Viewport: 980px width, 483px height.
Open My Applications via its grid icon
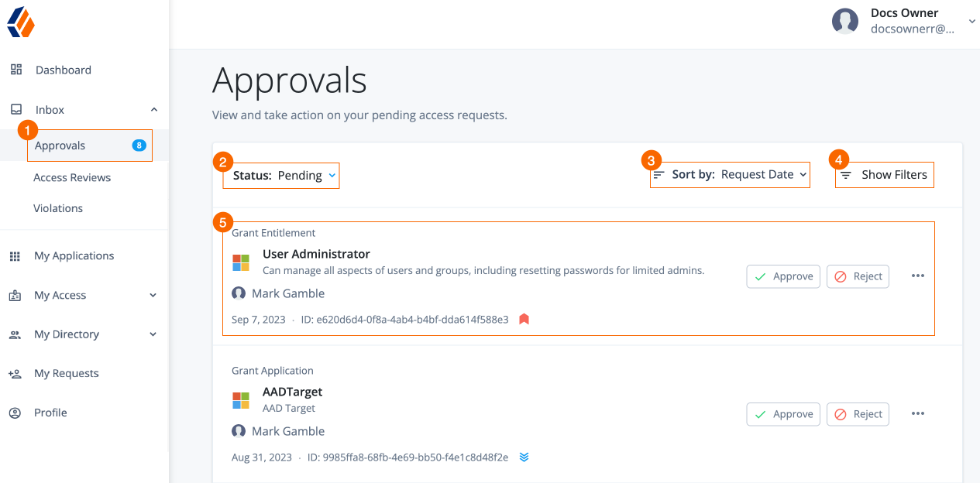coord(15,255)
